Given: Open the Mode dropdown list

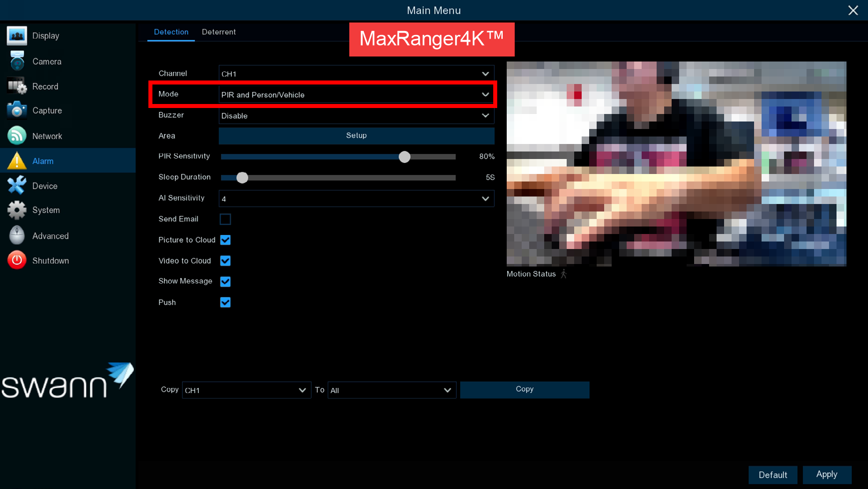Looking at the screenshot, I should 356,94.
